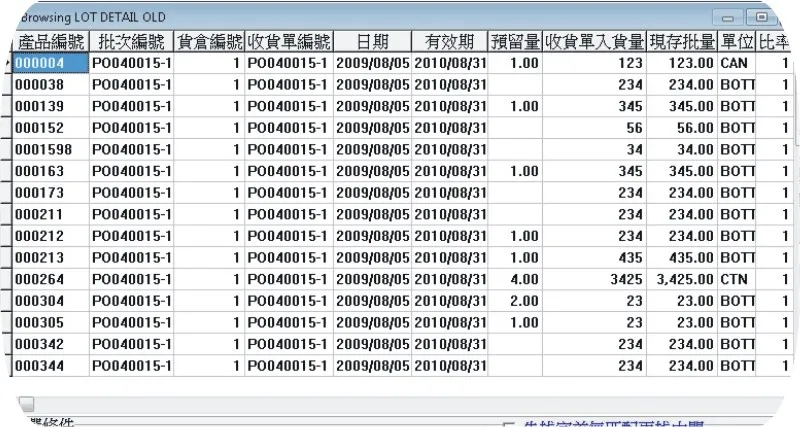
Task: Click the 單位 column header
Action: click(737, 42)
